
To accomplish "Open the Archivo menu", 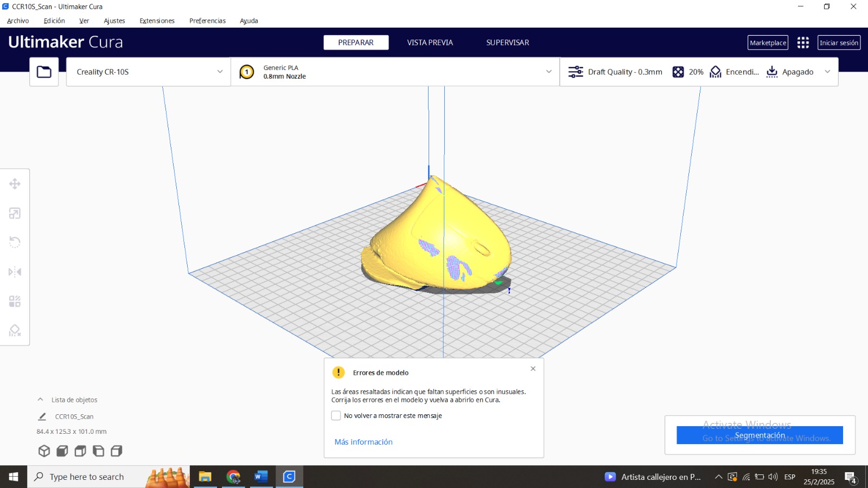I will click(x=18, y=21).
